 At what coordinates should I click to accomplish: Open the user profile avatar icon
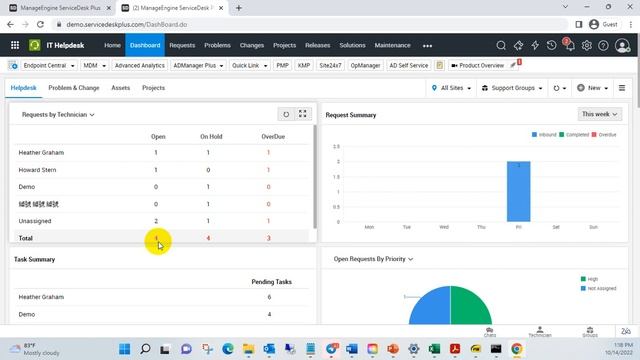[x=622, y=45]
